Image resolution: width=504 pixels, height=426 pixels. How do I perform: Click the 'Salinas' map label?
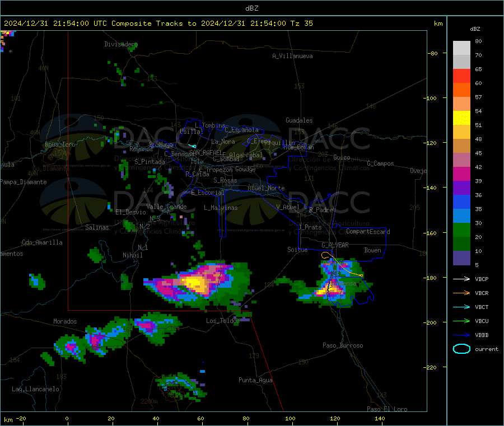coord(97,227)
